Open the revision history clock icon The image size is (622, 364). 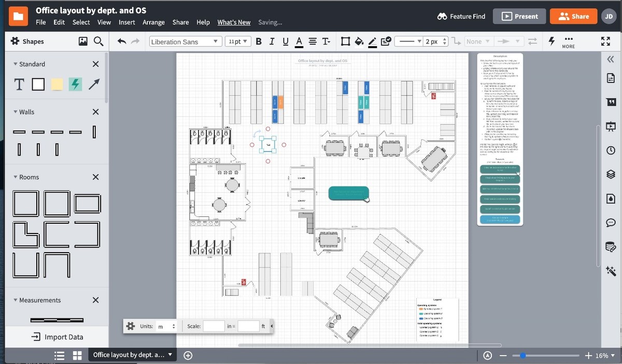(x=610, y=150)
